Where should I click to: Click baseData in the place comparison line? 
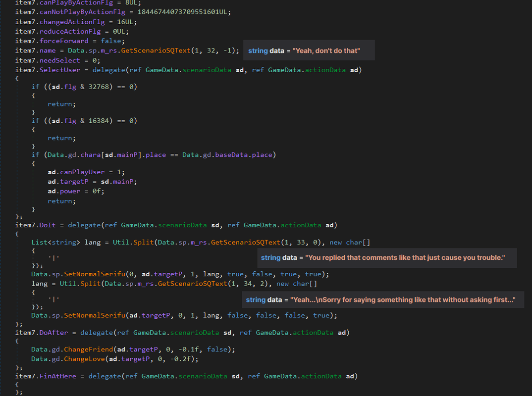coord(231,154)
